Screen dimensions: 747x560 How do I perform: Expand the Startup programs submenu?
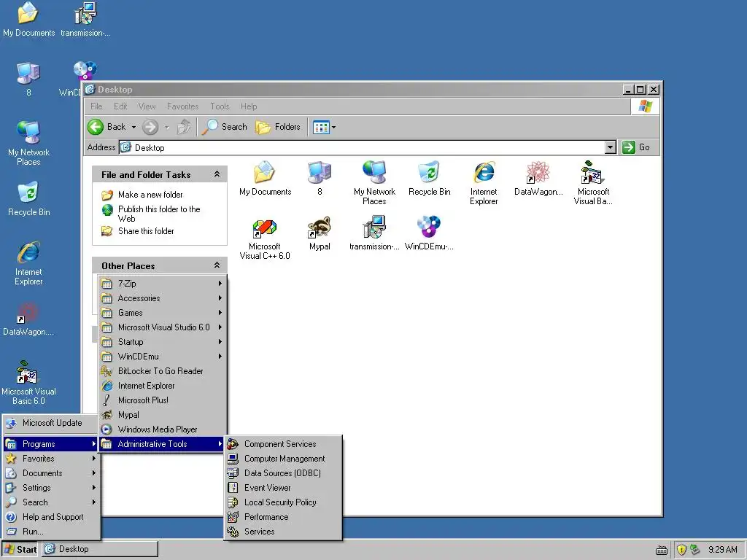point(162,342)
